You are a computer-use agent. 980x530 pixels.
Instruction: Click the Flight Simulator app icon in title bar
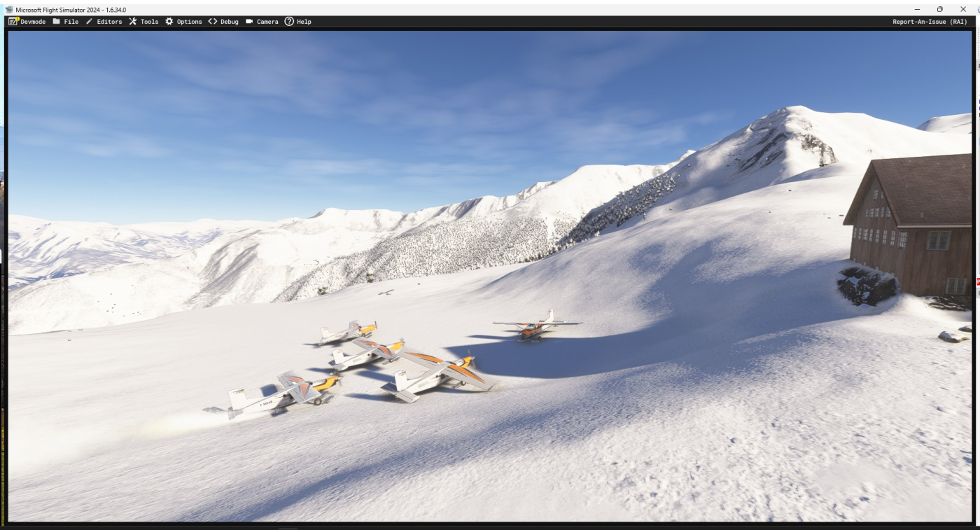click(9, 9)
